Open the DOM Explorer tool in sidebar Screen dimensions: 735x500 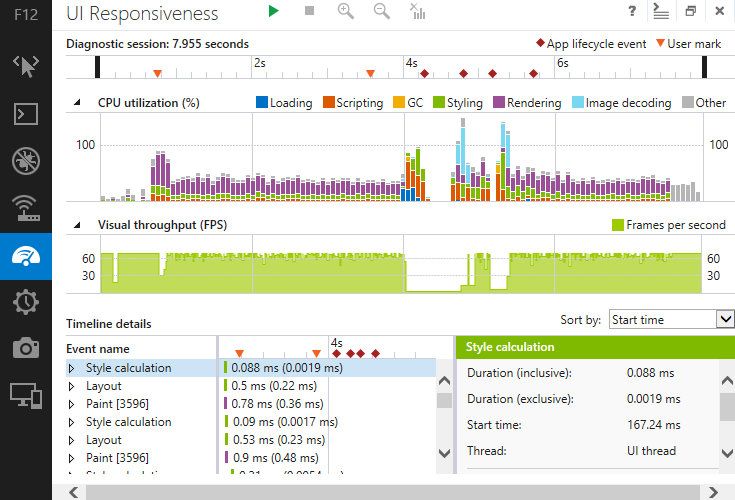click(x=26, y=66)
